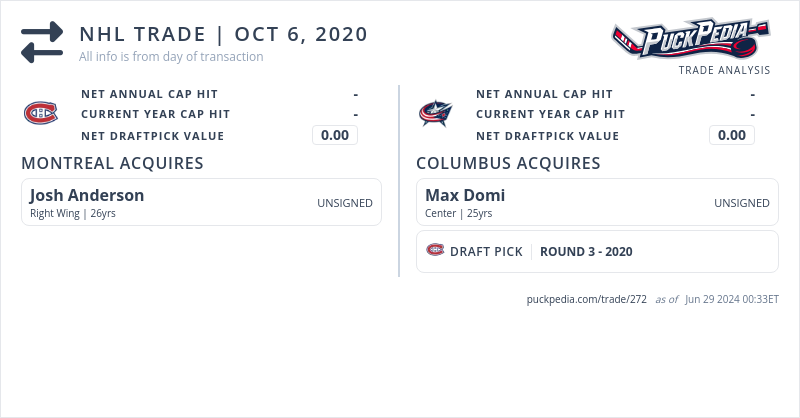Click the NHL Trade Oct 6, 2020 title
Viewport: 800px width, 418px height.
pyautogui.click(x=224, y=34)
